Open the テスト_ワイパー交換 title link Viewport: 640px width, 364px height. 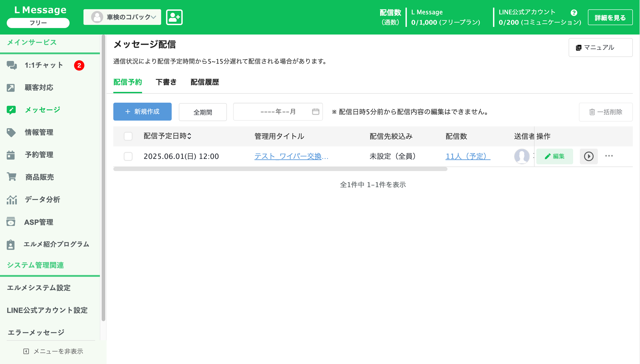291,156
